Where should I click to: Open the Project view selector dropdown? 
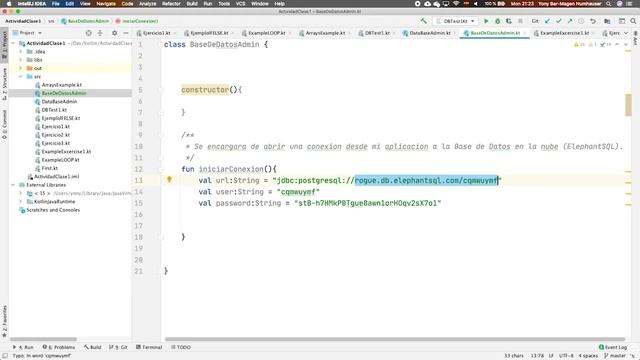click(28, 33)
